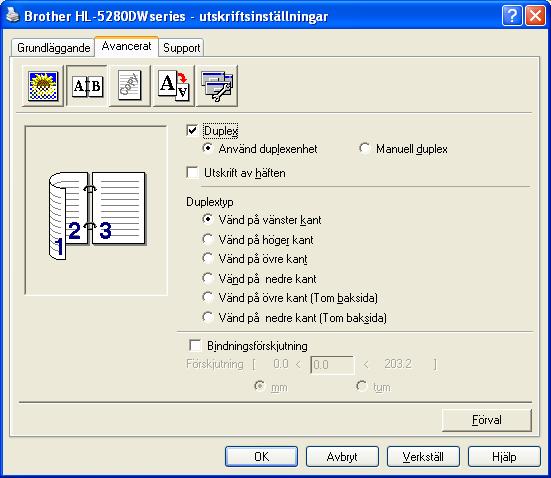Choose Vänd på nedre kant option
Screen dimensions: 551x478
pos(208,278)
